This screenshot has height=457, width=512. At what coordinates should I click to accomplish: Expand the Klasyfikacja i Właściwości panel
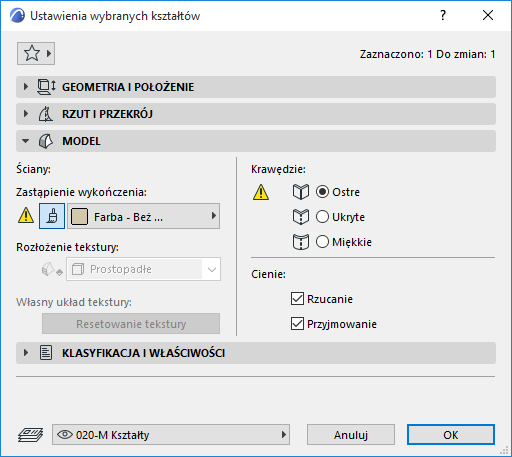[x=256, y=353]
